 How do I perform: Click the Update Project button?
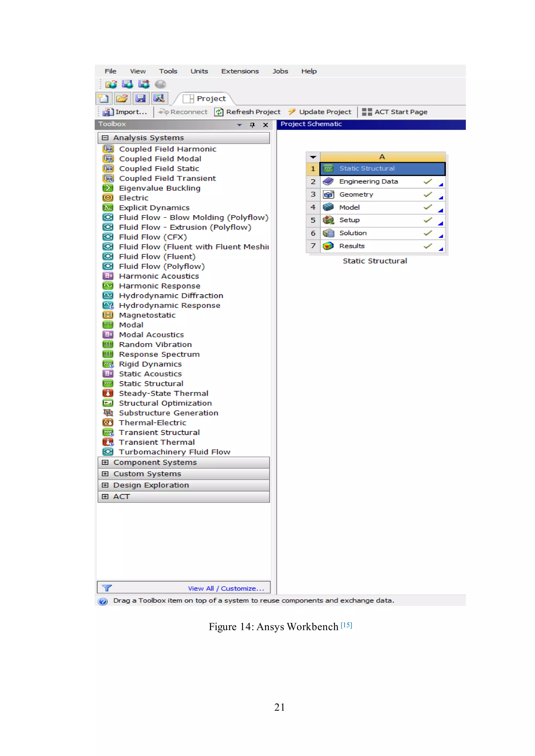[319, 112]
